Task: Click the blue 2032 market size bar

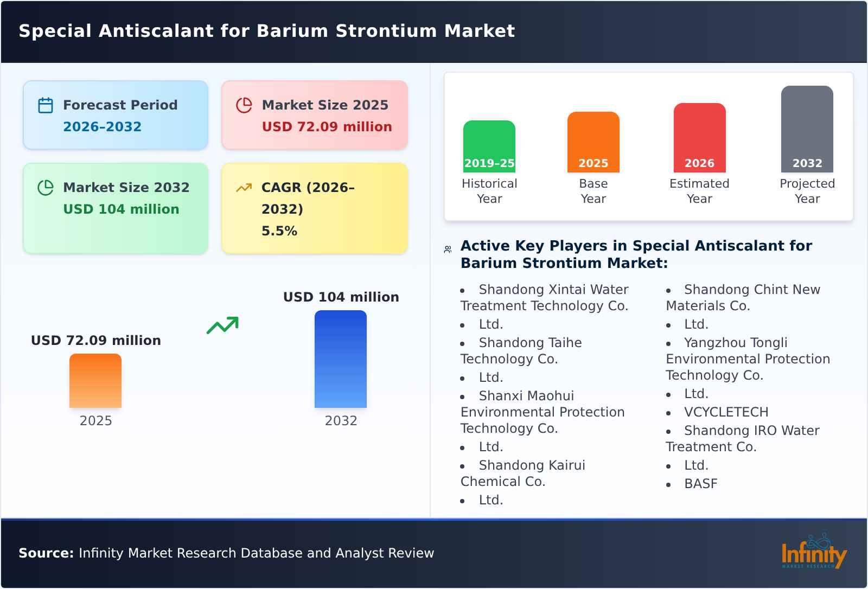Action: (x=341, y=358)
